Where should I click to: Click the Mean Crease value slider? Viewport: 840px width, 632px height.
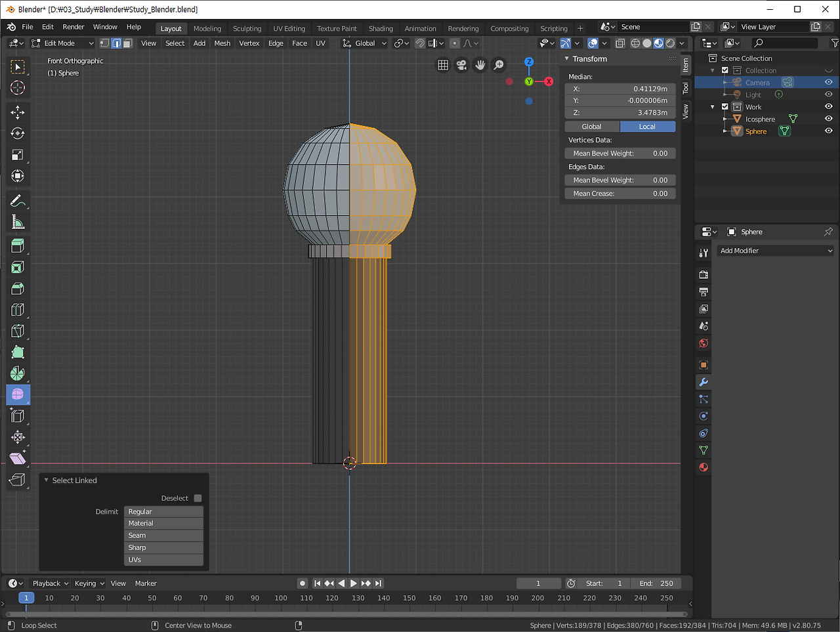[619, 194]
